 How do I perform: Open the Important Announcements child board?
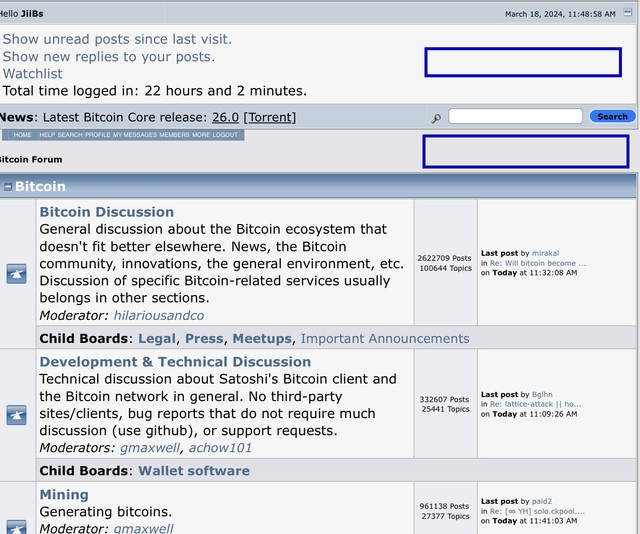click(x=385, y=338)
